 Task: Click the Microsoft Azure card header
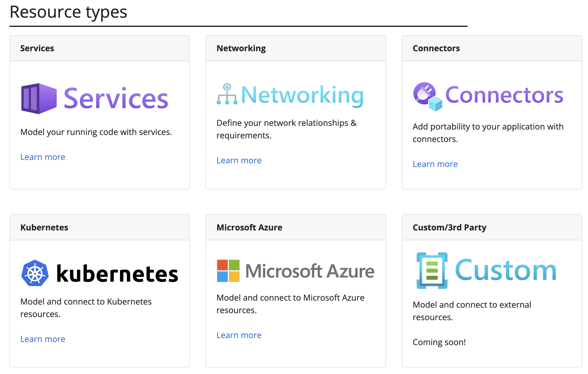point(249,227)
